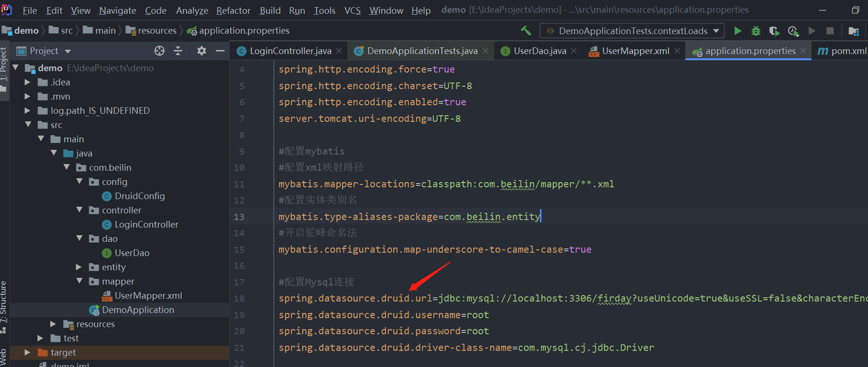
Task: Open Project panel settings gear
Action: point(202,51)
